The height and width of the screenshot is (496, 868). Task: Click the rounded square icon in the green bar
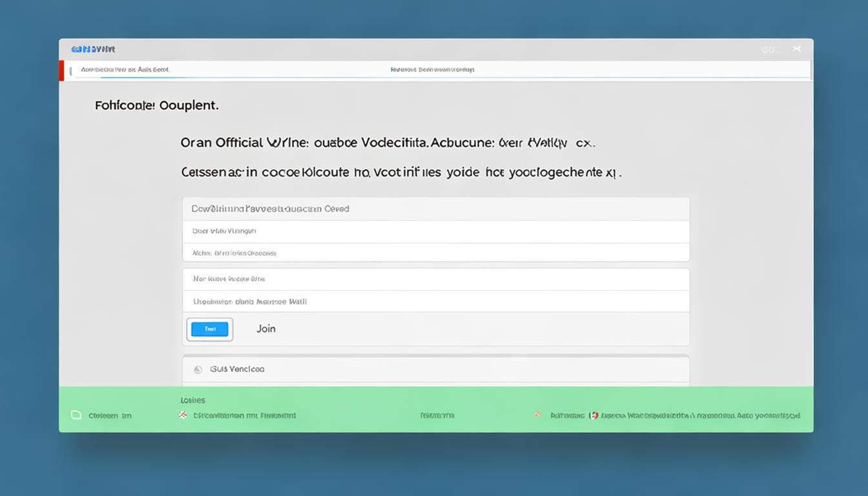[76, 415]
